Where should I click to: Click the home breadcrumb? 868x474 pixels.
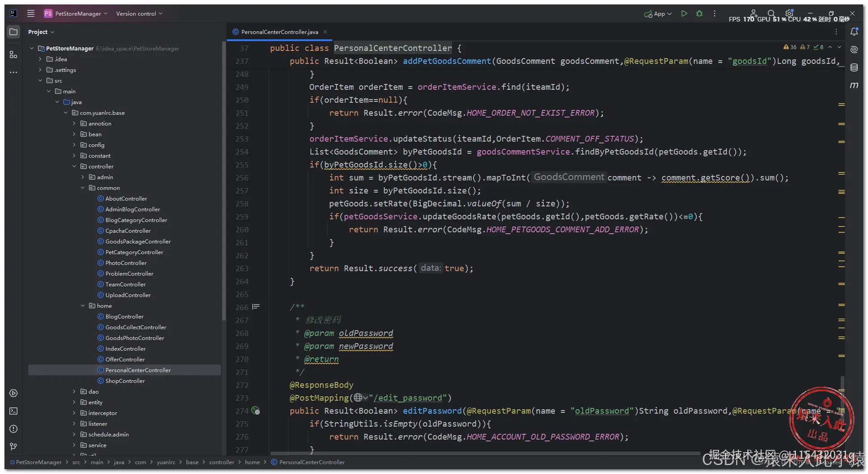(252, 462)
